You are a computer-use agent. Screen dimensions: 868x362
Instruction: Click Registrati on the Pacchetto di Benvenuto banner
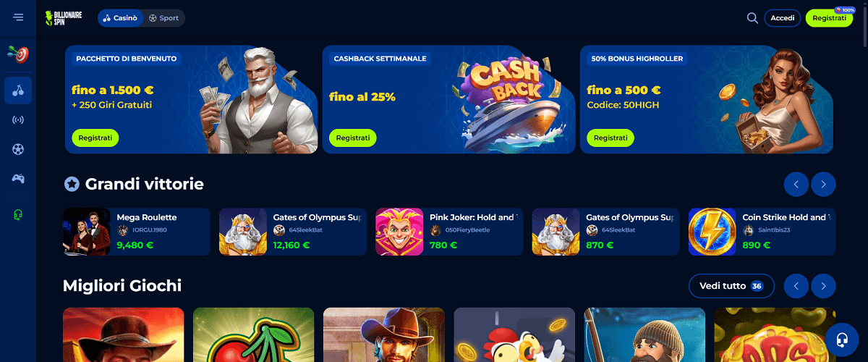95,138
